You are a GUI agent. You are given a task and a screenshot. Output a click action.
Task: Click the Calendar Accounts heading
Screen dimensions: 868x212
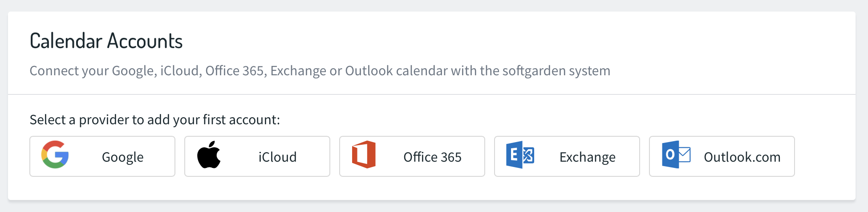pos(106,41)
